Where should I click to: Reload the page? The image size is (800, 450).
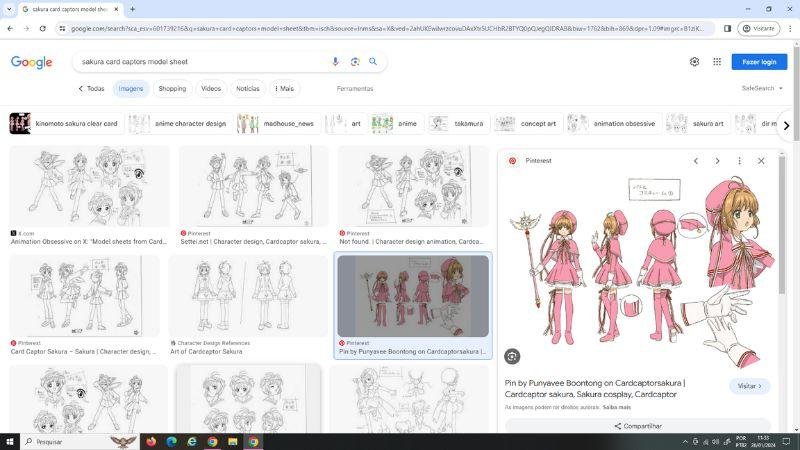pos(43,29)
